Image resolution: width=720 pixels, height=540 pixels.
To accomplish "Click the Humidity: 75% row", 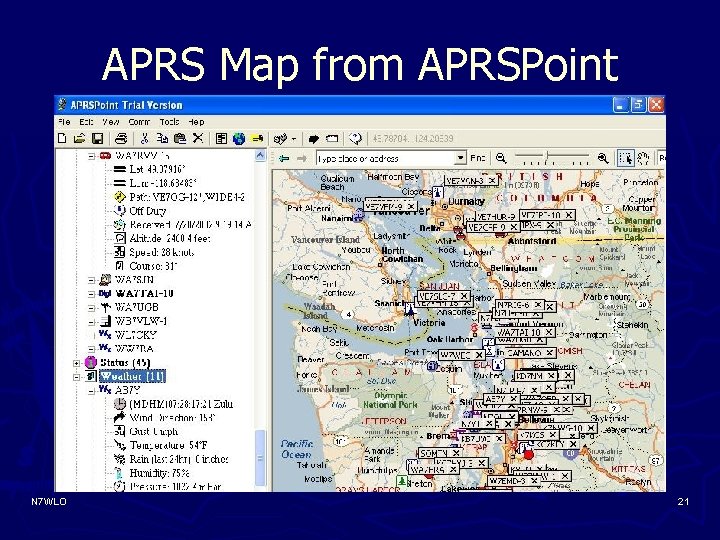I will [159, 473].
